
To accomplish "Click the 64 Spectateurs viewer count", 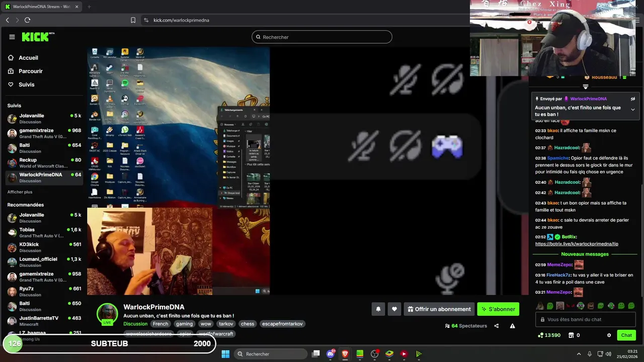I will tap(466, 326).
